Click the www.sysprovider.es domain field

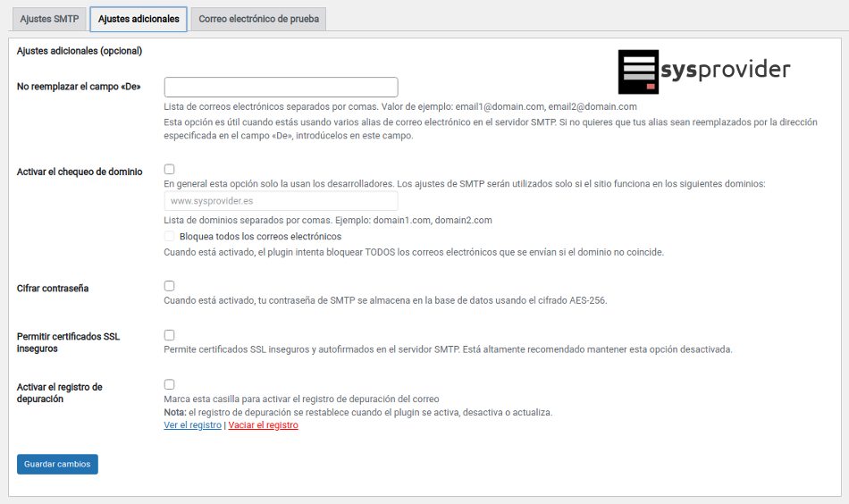coord(281,201)
